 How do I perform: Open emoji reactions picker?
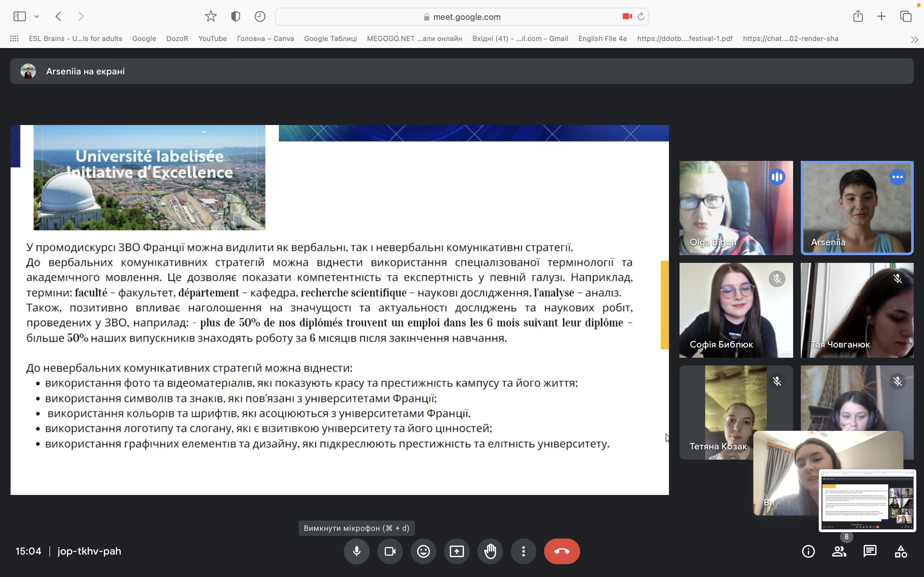click(423, 551)
